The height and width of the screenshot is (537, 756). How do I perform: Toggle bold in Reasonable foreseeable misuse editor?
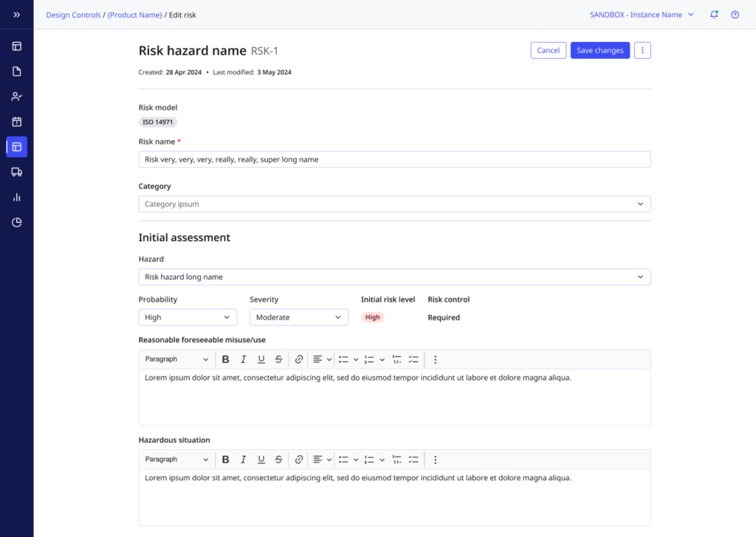[x=226, y=359]
